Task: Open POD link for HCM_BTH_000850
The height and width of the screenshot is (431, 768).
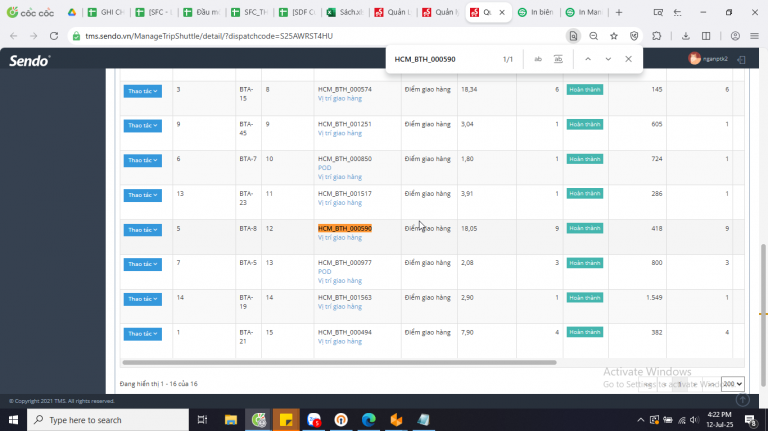Action: [x=325, y=168]
